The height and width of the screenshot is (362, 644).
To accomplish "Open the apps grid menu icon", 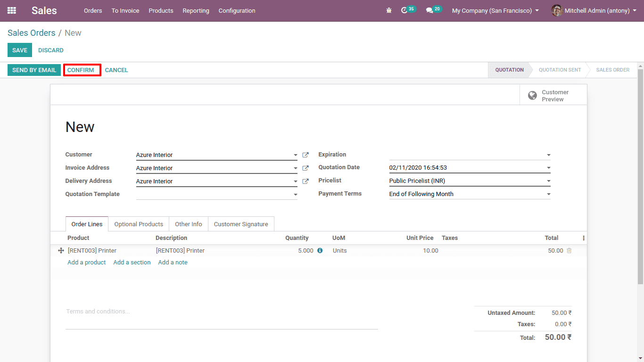I will tap(12, 10).
